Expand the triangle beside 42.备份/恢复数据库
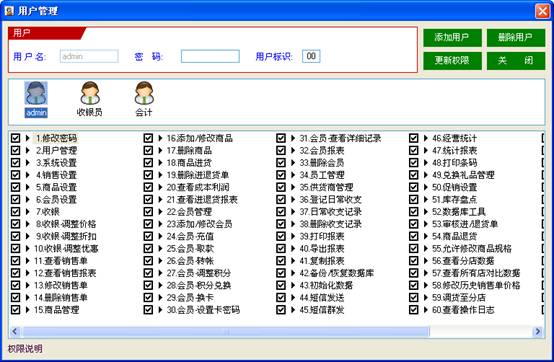The height and width of the screenshot is (362, 554). click(x=293, y=273)
